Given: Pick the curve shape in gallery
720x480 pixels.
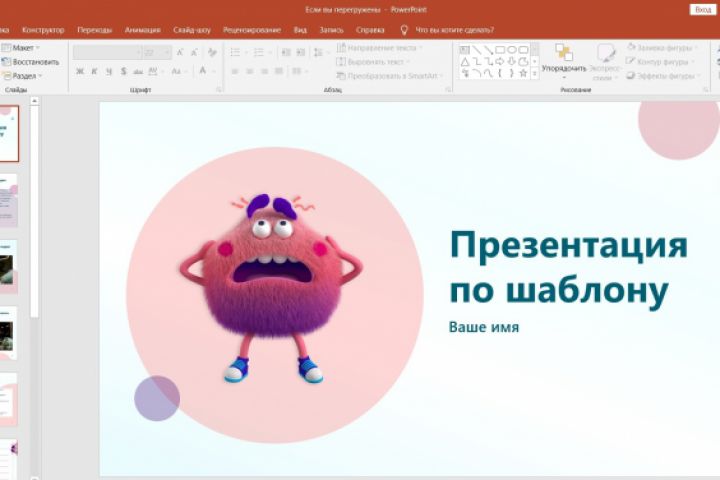Looking at the screenshot, I should click(489, 73).
